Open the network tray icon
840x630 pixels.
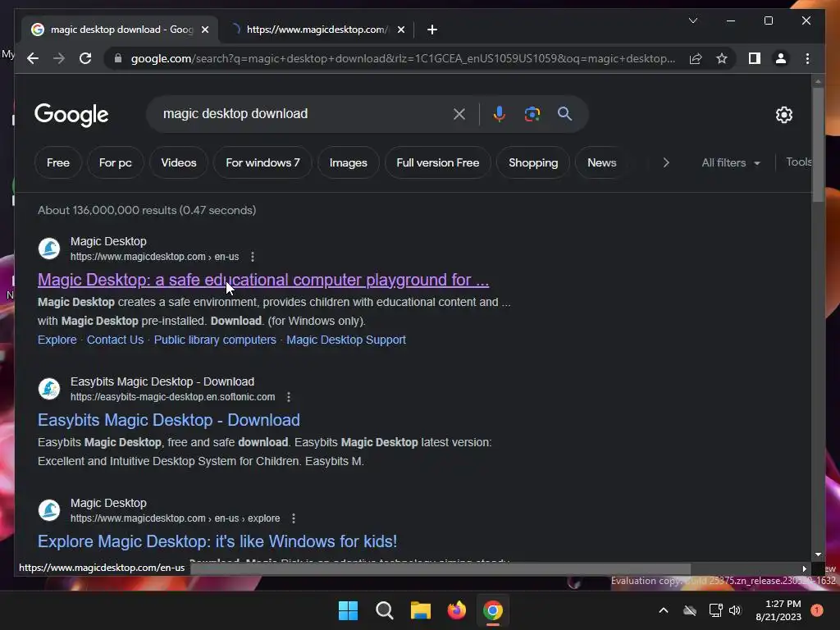[x=715, y=610]
